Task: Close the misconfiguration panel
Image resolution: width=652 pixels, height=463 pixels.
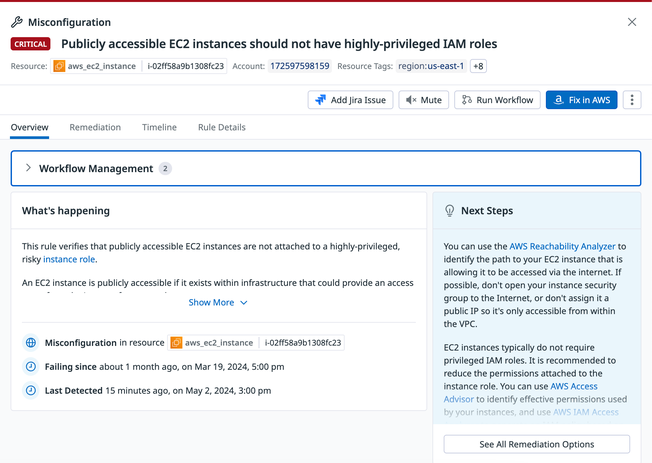Action: [631, 22]
